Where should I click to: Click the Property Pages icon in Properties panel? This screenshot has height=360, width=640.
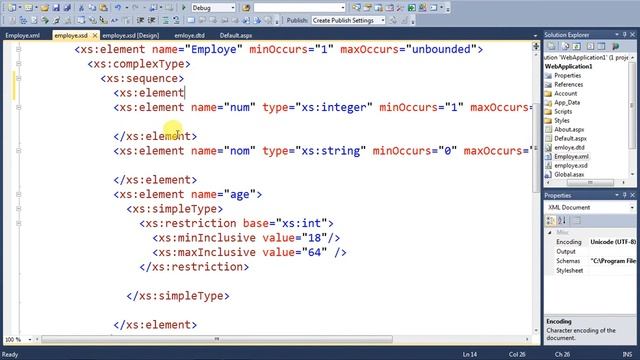click(577, 221)
